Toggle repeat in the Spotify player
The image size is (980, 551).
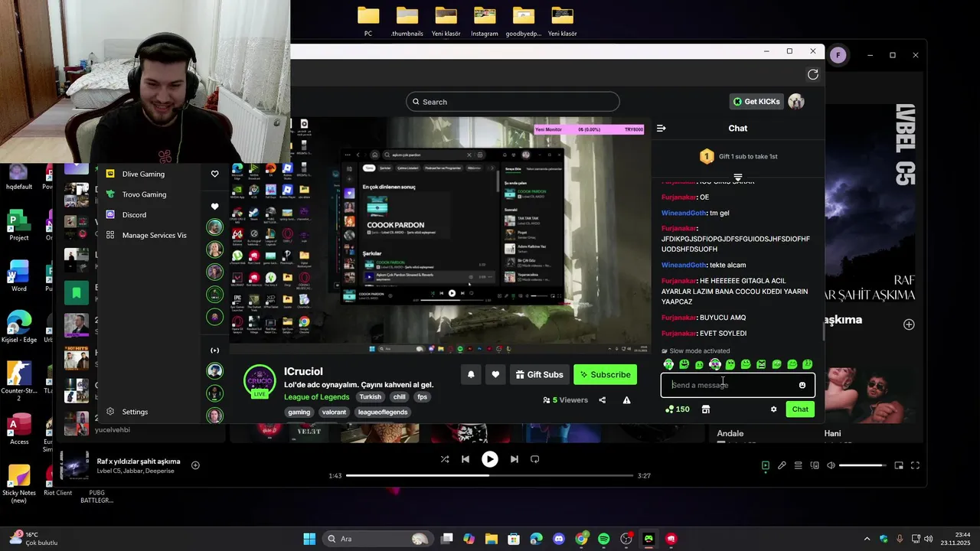(535, 459)
